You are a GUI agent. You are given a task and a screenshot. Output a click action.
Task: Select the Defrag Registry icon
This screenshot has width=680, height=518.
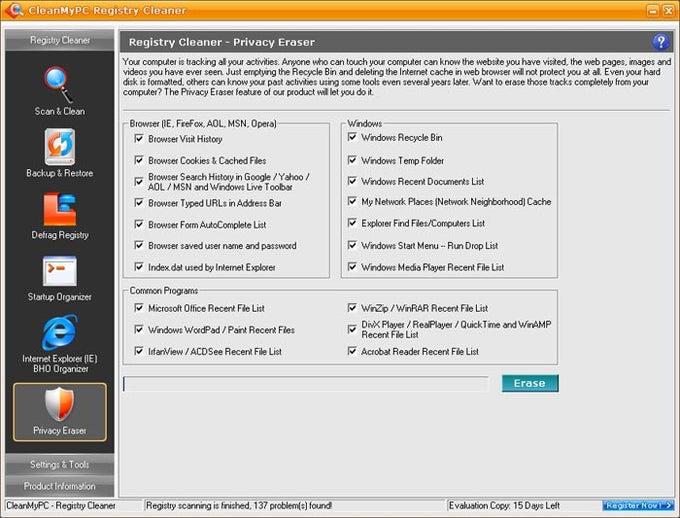[59, 210]
